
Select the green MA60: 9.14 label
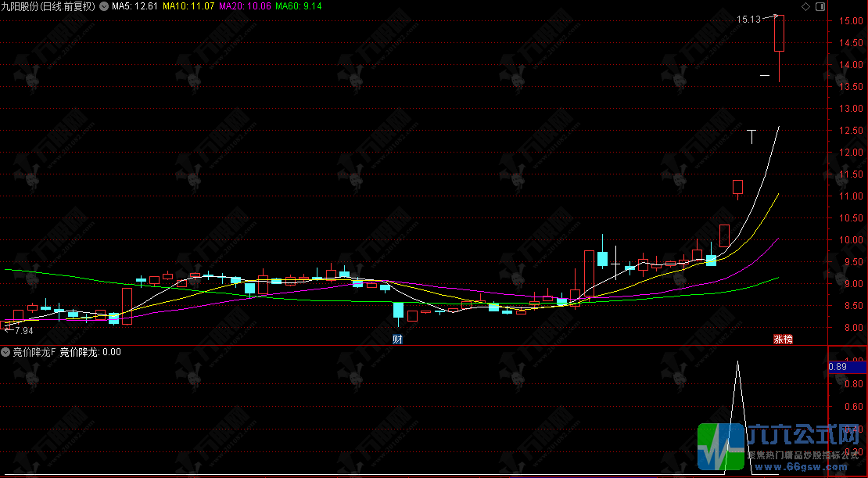299,6
